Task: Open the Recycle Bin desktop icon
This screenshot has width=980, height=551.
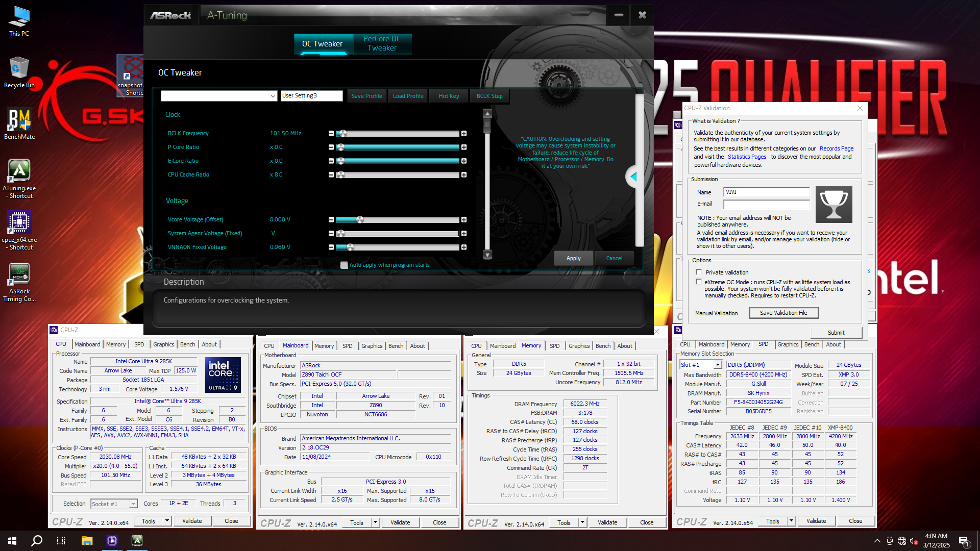Action: pyautogui.click(x=19, y=72)
